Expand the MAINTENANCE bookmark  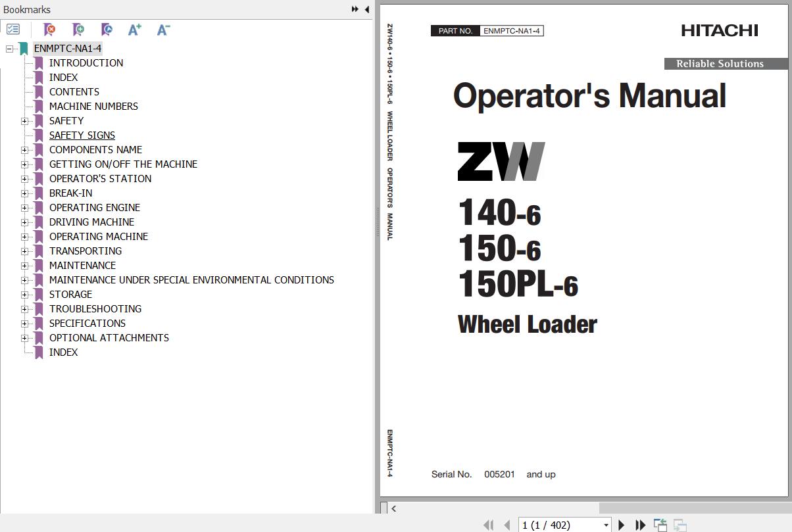coord(24,266)
